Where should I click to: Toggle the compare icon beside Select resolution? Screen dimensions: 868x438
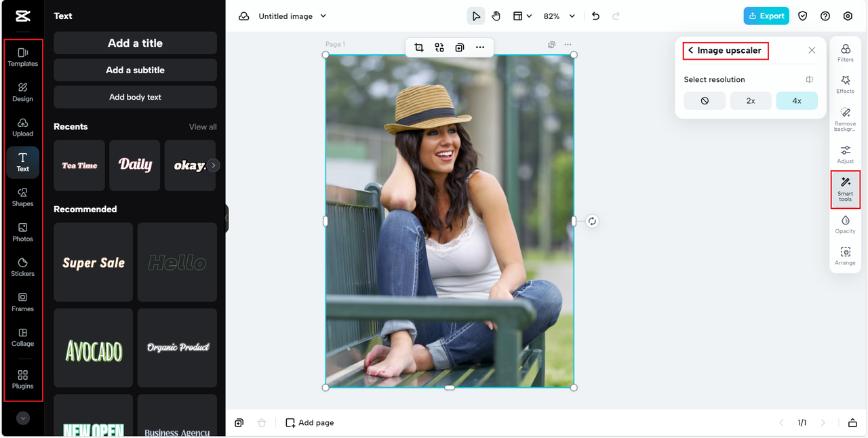coord(810,80)
